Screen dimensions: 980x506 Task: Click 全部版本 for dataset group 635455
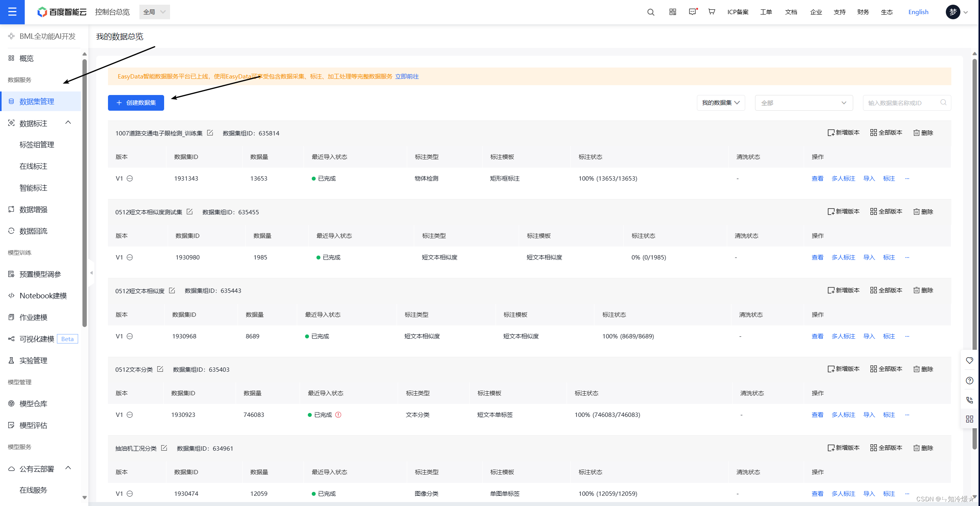(x=886, y=212)
